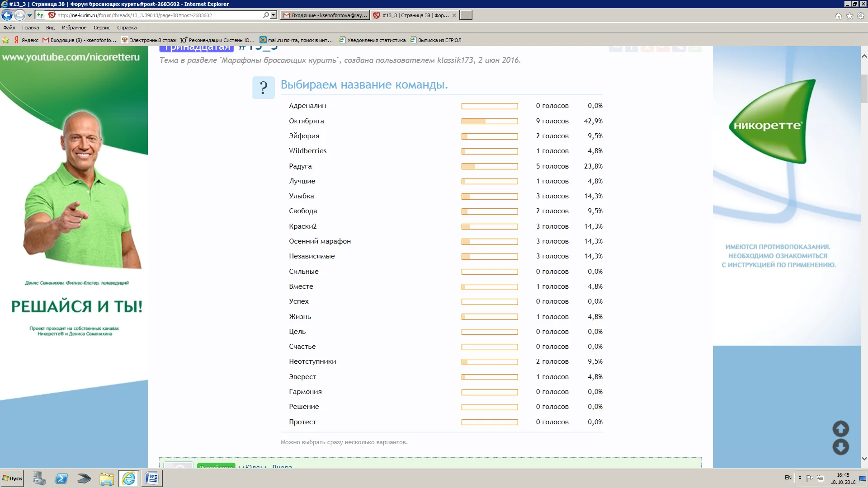Viewport: 868px width, 488px height.
Task: Open the Избранное menu
Action: (74, 28)
